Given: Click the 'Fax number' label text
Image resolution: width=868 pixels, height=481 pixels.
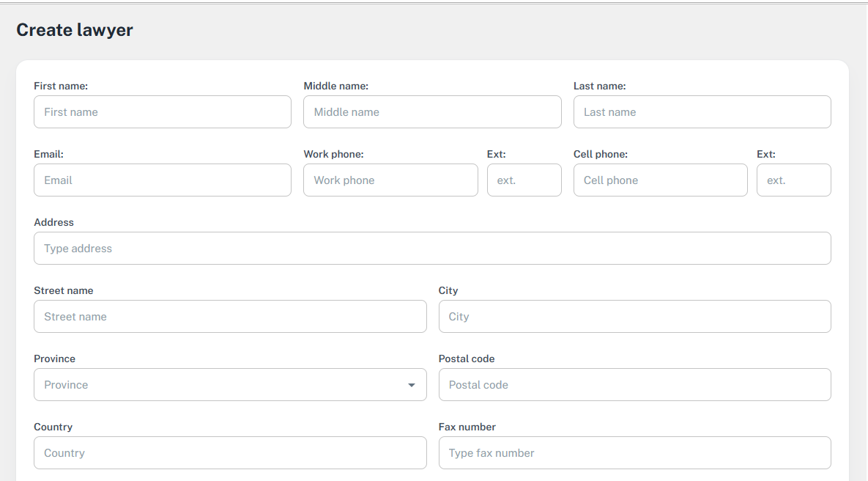Looking at the screenshot, I should point(467,427).
